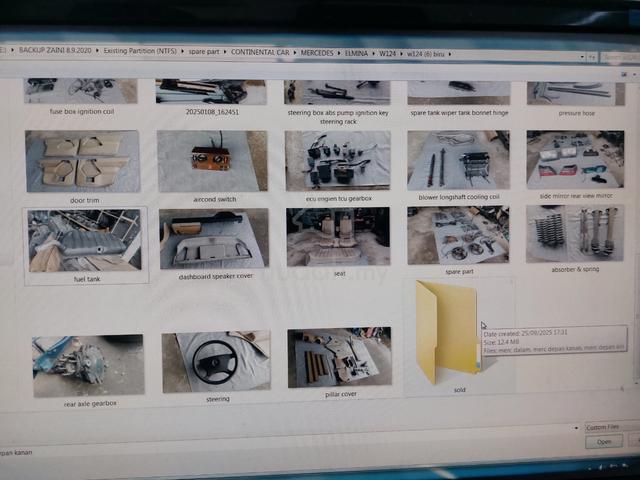The height and width of the screenshot is (480, 640).
Task: Expand subfolders arrow after 'w124 (6) biru'
Action: point(450,54)
